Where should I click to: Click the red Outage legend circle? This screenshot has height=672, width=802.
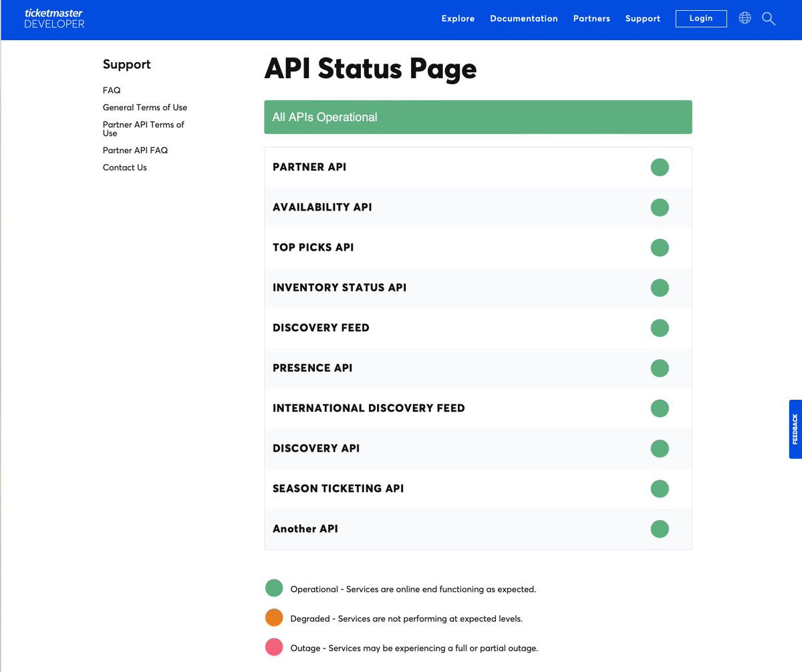[274, 647]
